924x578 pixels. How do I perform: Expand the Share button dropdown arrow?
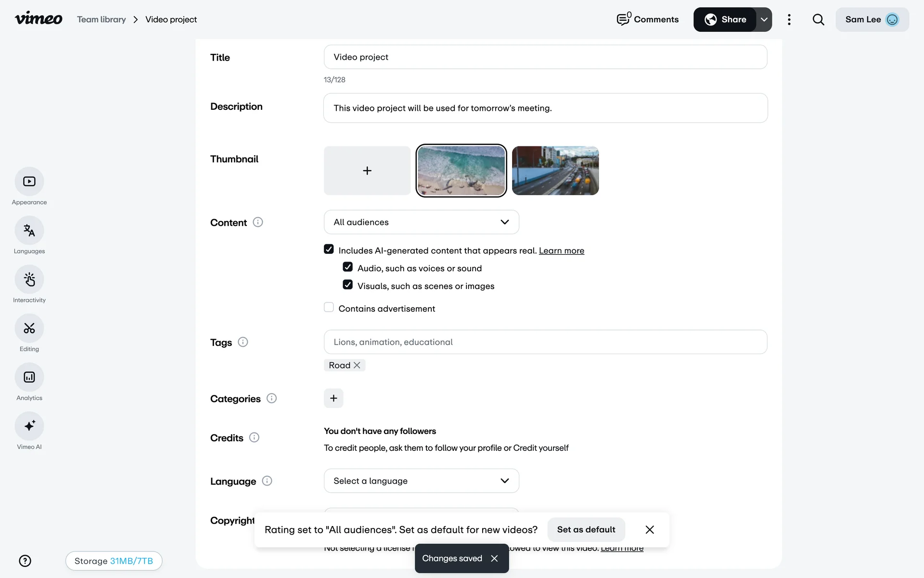point(764,20)
